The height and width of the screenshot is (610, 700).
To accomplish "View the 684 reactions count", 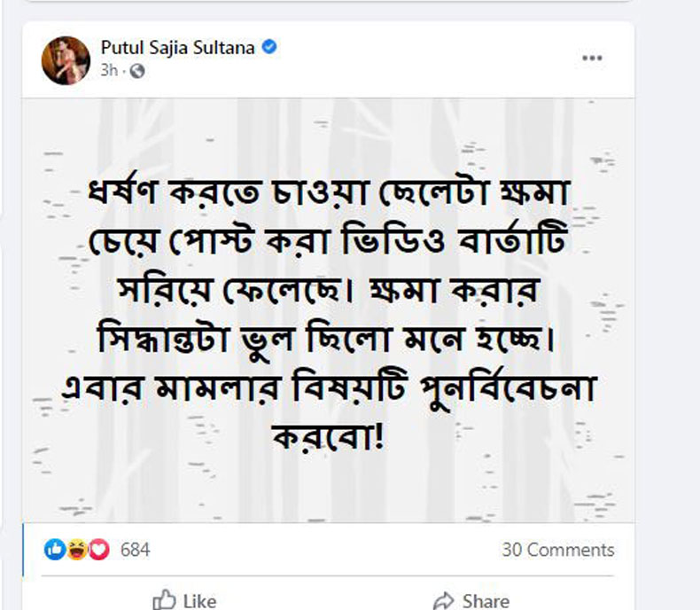I will (x=135, y=550).
